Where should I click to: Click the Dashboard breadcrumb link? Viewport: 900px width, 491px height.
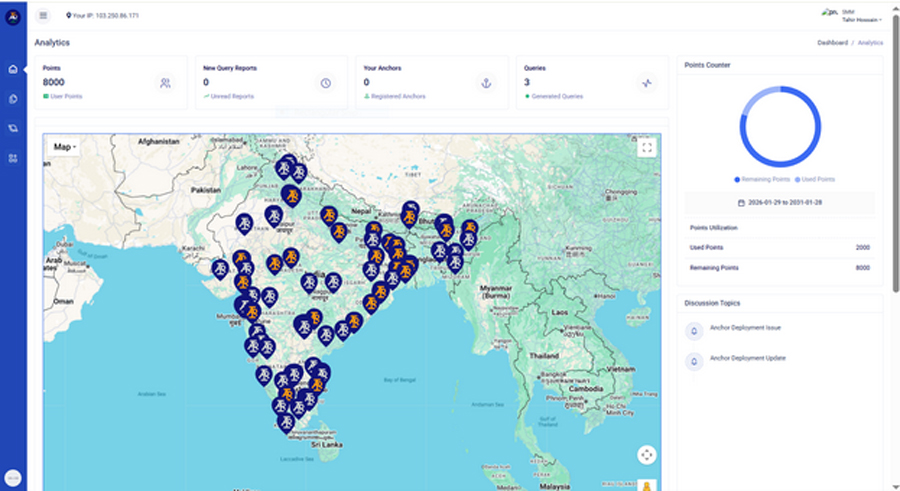click(832, 43)
